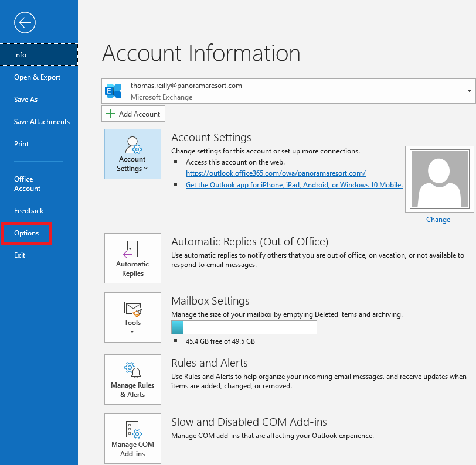Open the mailbox Tools tile
Viewport: 476px width, 465px height.
click(x=132, y=317)
